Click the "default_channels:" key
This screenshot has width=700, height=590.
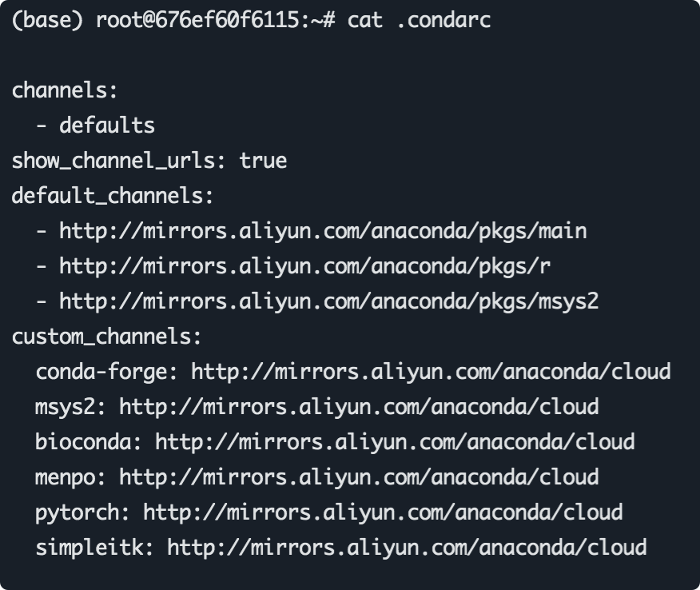coord(113,196)
